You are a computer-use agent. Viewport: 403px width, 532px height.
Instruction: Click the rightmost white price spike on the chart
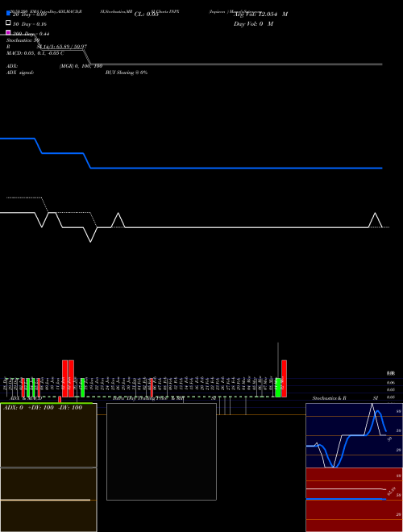pyautogui.click(x=375, y=220)
